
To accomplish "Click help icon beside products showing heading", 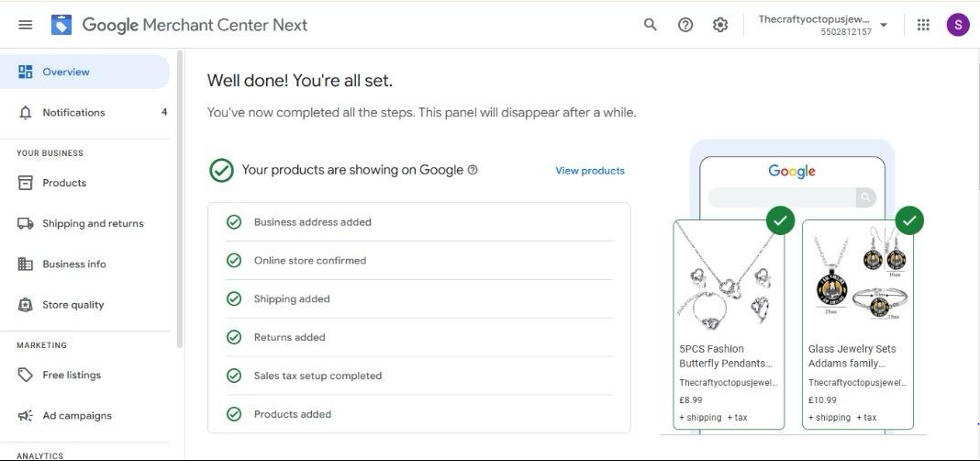I will (473, 170).
